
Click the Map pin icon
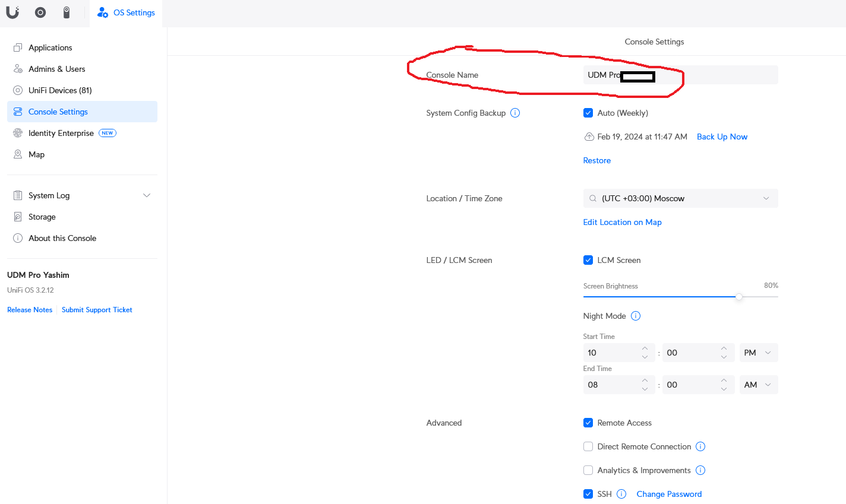pos(18,154)
